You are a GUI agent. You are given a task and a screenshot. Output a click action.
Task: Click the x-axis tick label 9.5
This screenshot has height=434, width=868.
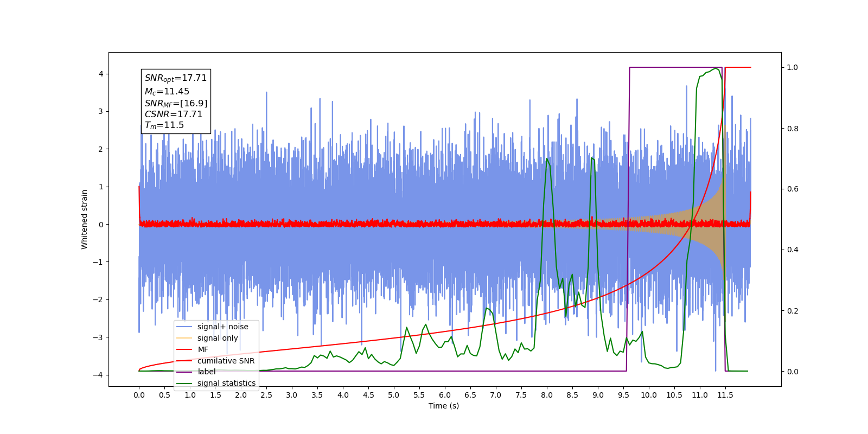click(623, 395)
